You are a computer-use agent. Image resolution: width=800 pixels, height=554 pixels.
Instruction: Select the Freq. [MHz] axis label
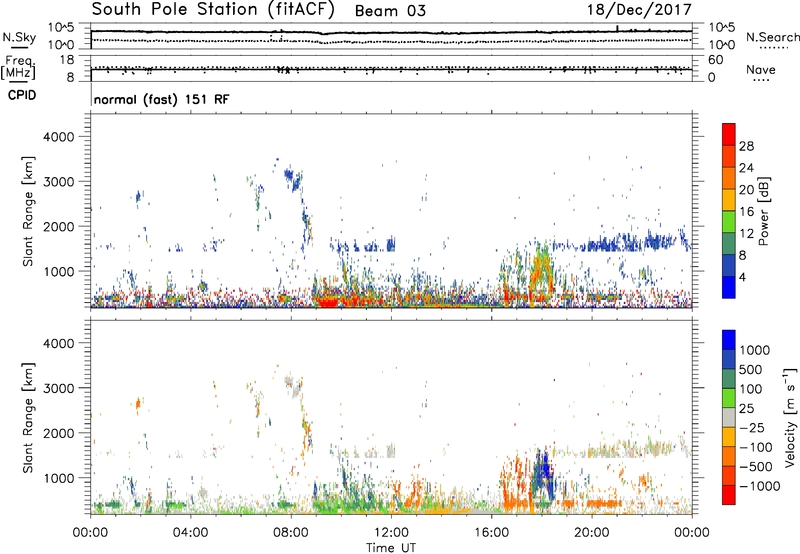pos(19,67)
